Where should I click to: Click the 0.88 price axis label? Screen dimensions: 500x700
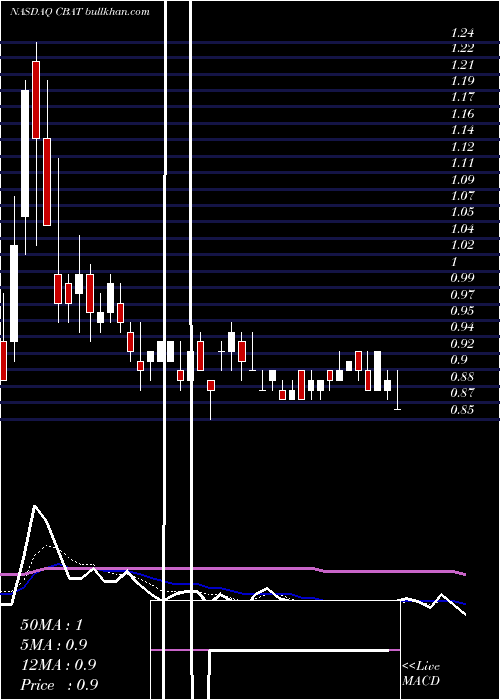(462, 377)
